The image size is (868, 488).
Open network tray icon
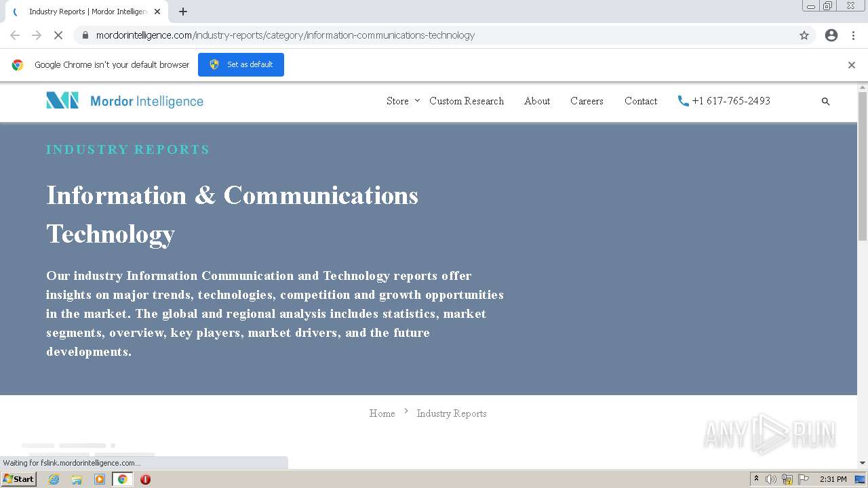point(787,479)
